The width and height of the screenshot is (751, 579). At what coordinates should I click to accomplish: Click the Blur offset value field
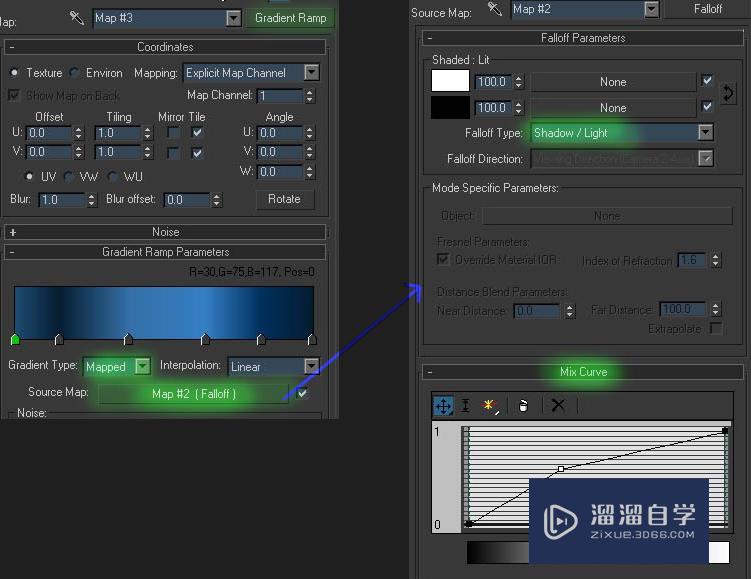point(187,200)
